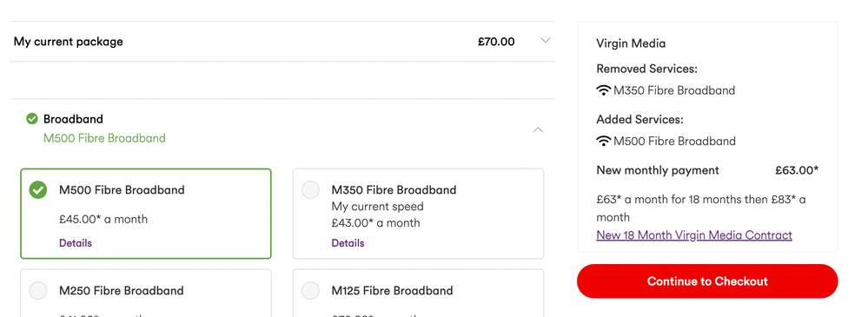Viewport: 868px width, 317px height.
Task: View Details for M350 Fibre Broadband
Action: (348, 243)
